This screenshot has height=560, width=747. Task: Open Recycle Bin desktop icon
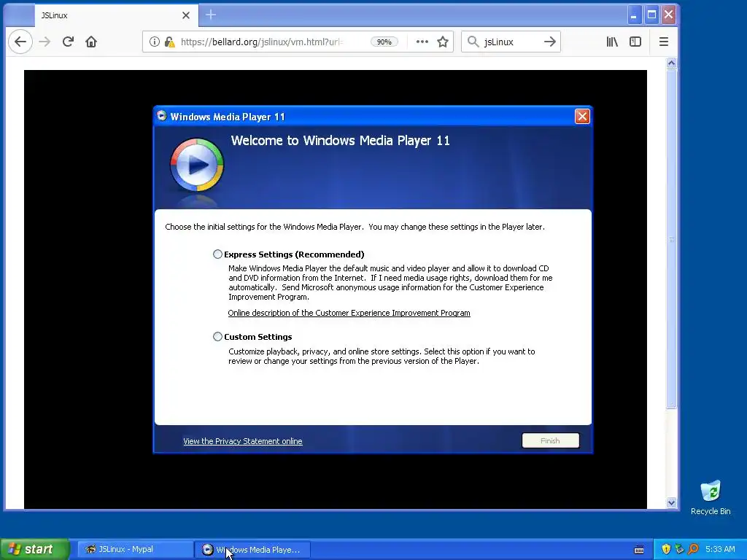pos(711,497)
